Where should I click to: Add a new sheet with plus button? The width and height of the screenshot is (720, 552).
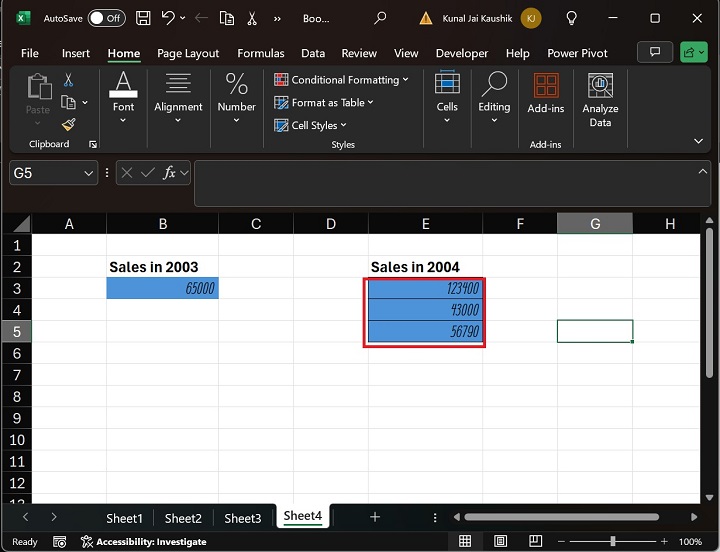(375, 517)
